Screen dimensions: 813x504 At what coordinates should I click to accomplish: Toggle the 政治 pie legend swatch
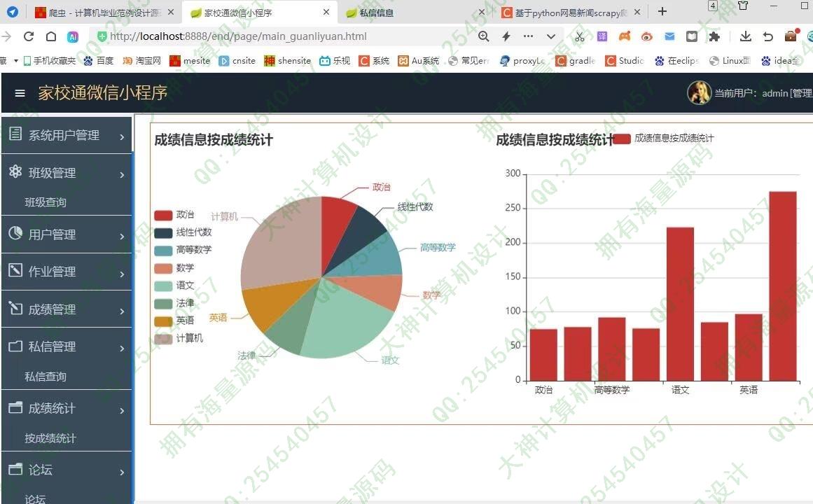(163, 216)
